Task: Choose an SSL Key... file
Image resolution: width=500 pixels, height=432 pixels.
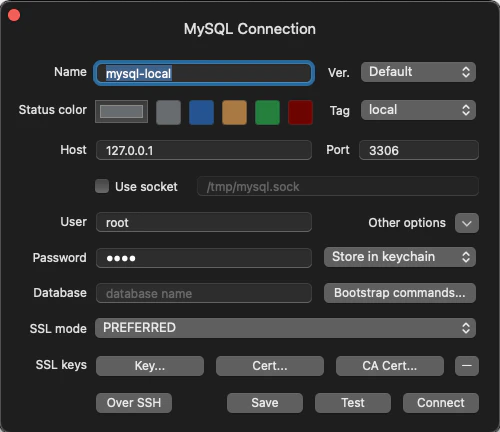Action: (150, 366)
